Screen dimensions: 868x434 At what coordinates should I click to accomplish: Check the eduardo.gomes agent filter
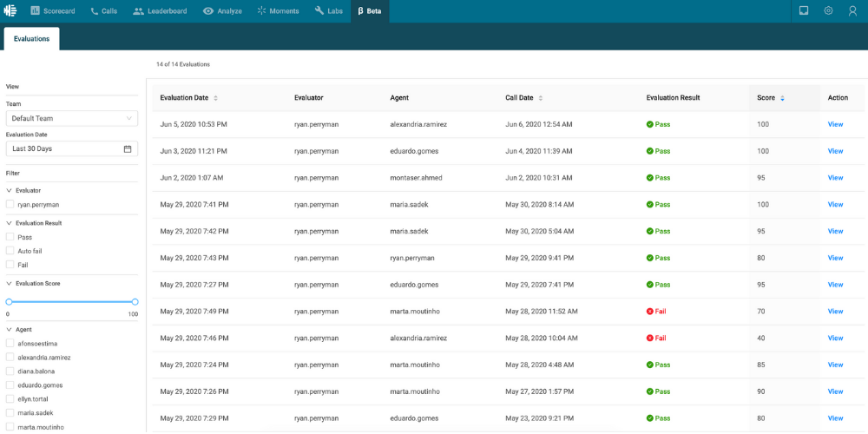click(10, 385)
